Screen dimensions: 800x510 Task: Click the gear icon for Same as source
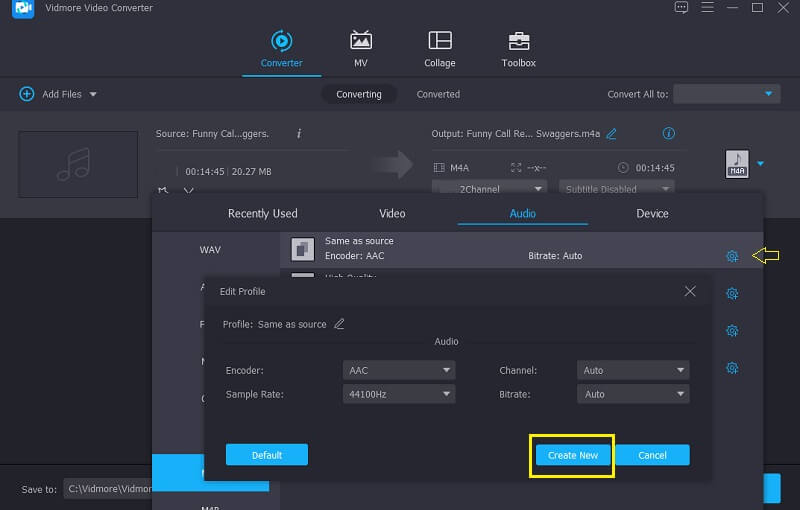click(x=732, y=256)
